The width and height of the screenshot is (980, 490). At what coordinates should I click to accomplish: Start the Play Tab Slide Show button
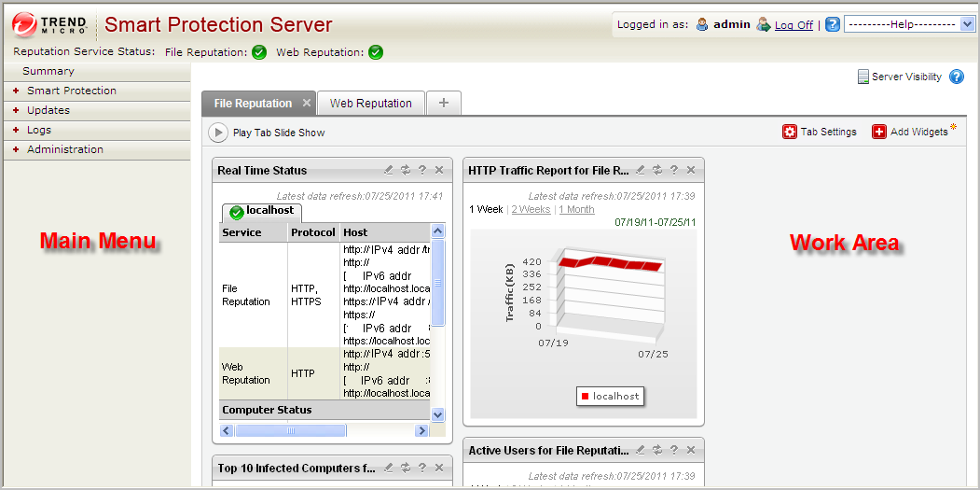218,133
